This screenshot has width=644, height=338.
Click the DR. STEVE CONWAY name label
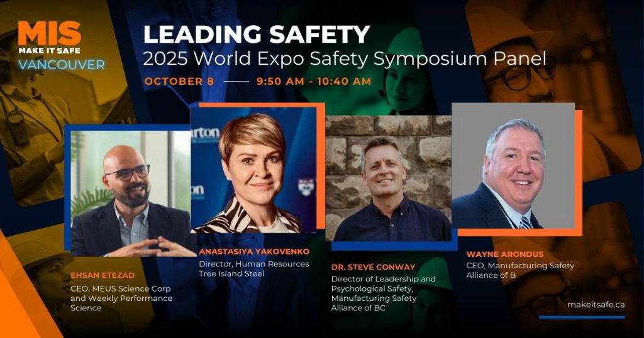tap(373, 267)
